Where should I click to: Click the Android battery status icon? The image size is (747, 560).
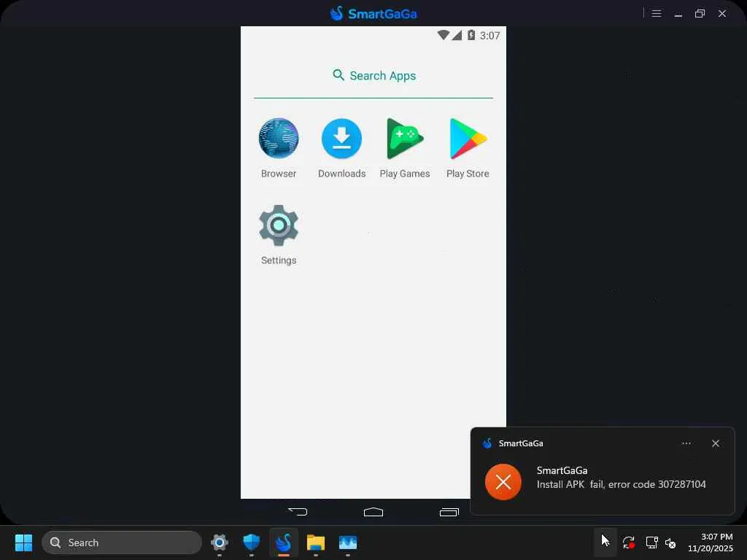click(x=471, y=35)
